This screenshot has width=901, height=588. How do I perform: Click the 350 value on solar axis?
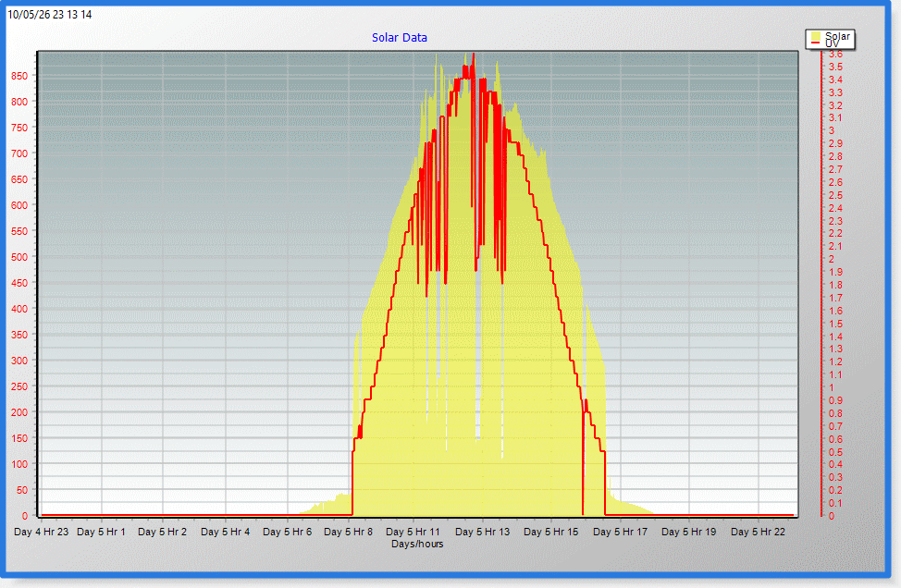19,335
